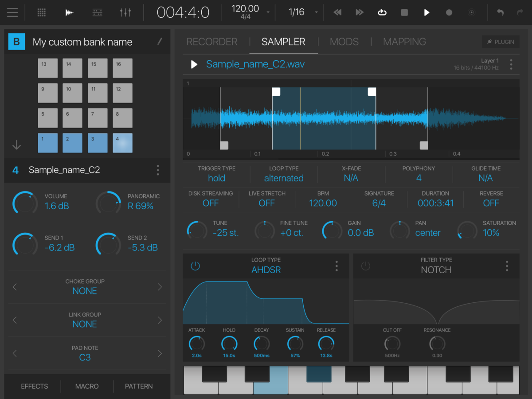
Task: Expand the tempo 120.00 dropdown arrow
Action: click(x=268, y=12)
